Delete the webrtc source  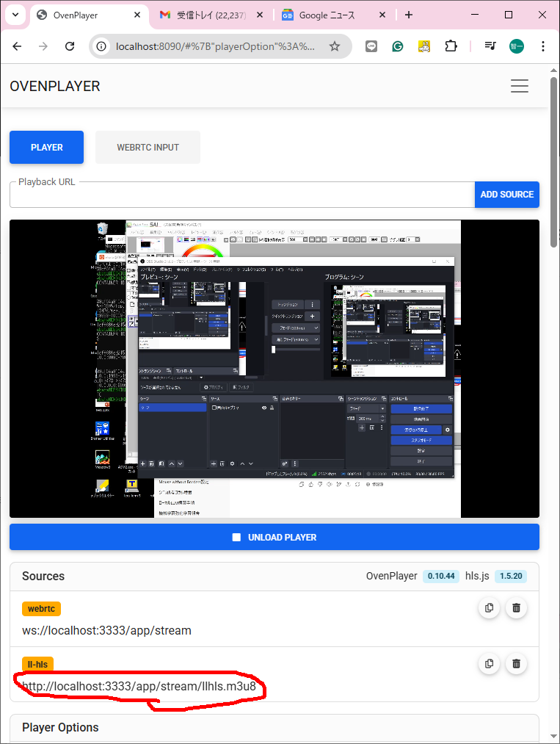517,608
